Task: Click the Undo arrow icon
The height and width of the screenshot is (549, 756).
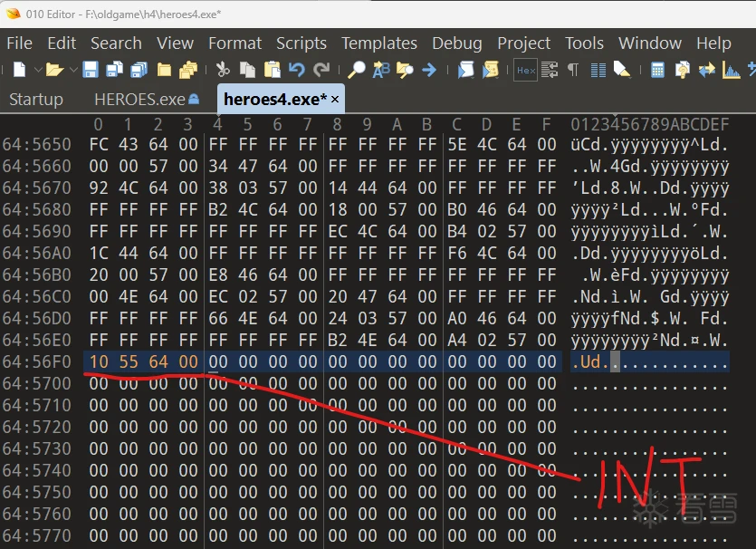Action: 297,70
